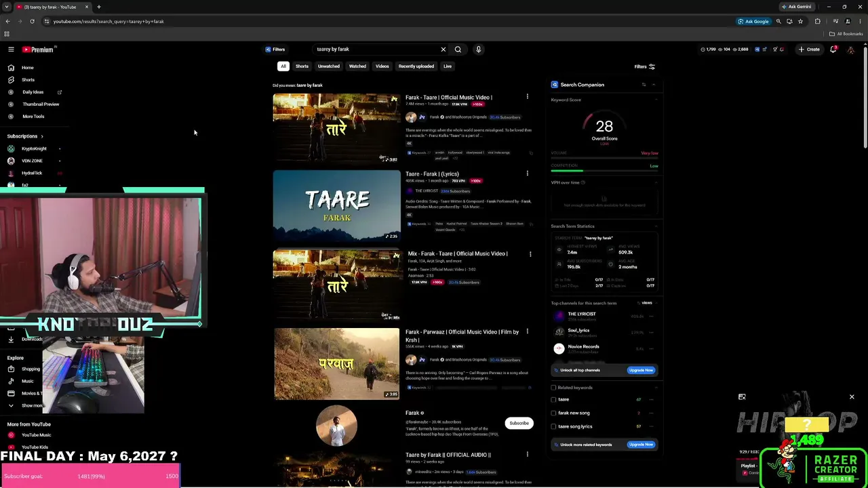Open Home in the sidebar

[27, 68]
